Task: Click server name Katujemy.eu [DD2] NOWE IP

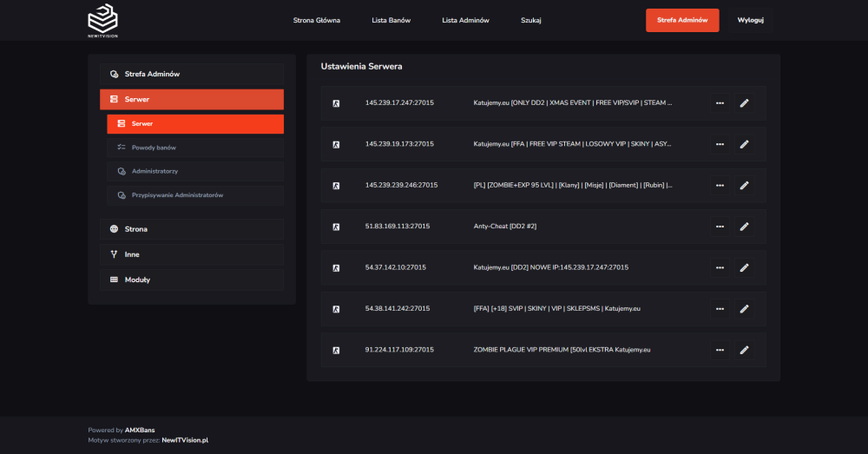Action: pos(551,267)
